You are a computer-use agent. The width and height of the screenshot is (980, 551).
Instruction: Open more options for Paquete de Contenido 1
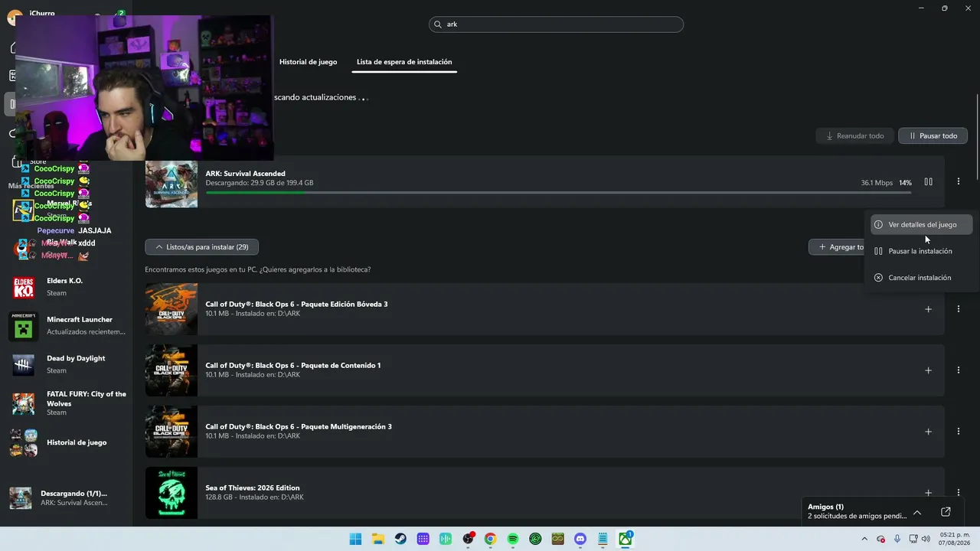click(x=958, y=370)
